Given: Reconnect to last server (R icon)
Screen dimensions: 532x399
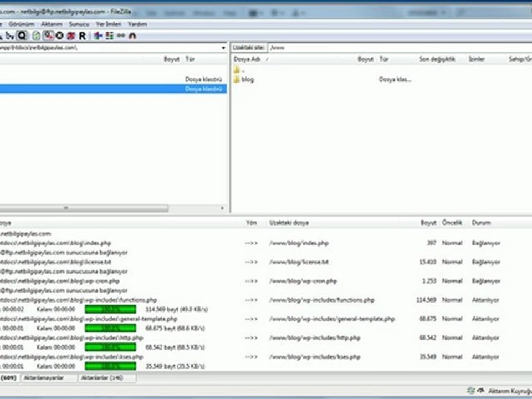Looking at the screenshot, I should coord(82,35).
